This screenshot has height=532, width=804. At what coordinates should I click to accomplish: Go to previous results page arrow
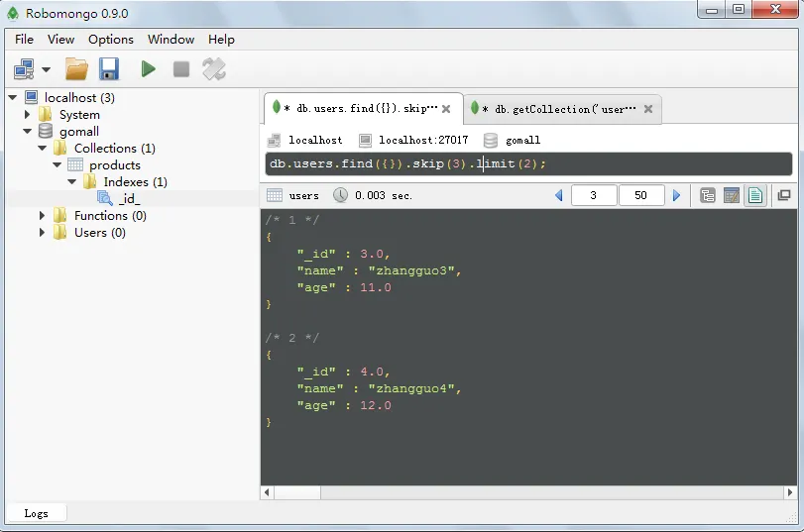pos(559,195)
